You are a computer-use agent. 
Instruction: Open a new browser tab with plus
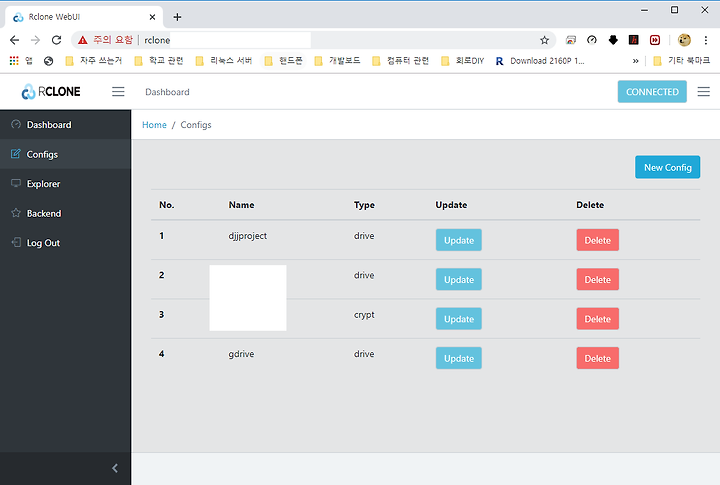[177, 17]
